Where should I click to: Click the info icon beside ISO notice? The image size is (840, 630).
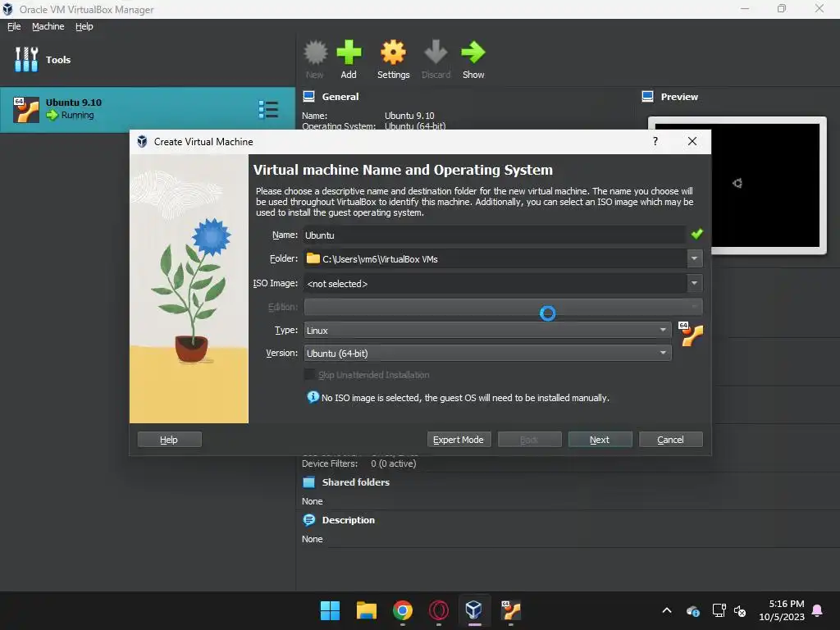tap(313, 397)
